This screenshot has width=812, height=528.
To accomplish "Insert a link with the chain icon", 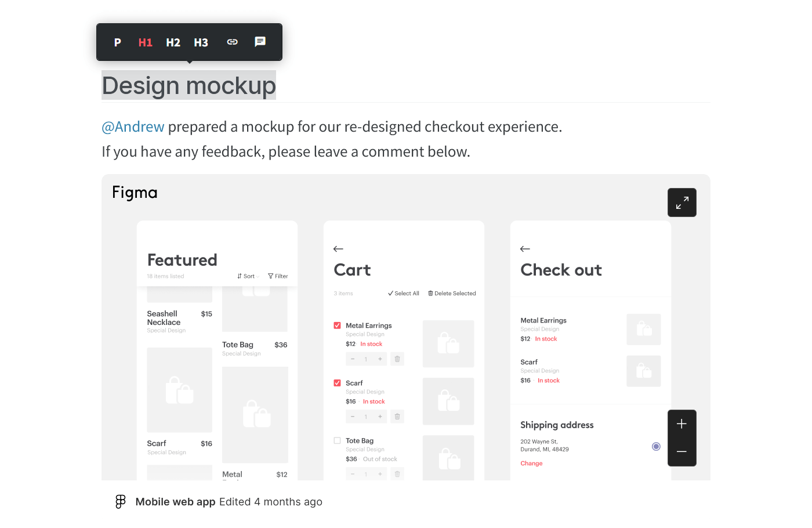I will [232, 42].
